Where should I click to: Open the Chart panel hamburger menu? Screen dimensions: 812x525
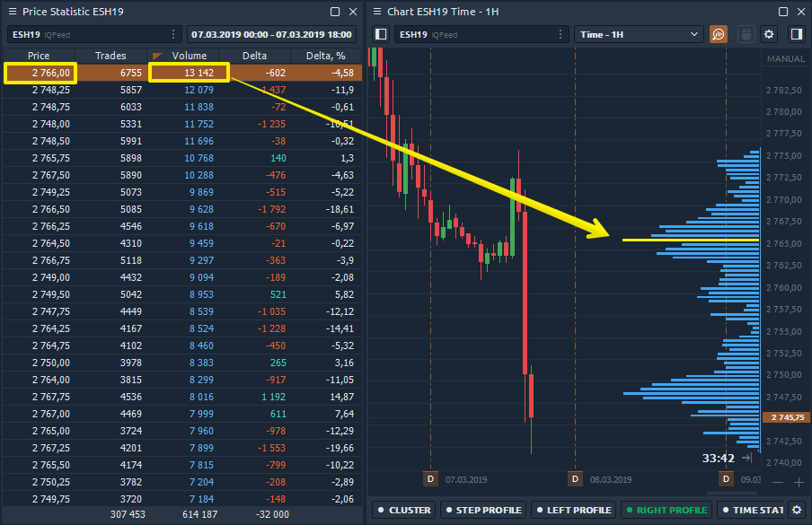377,12
